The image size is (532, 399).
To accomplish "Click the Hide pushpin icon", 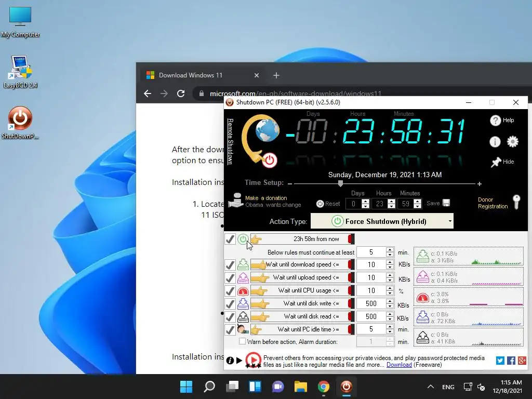I will (x=496, y=162).
